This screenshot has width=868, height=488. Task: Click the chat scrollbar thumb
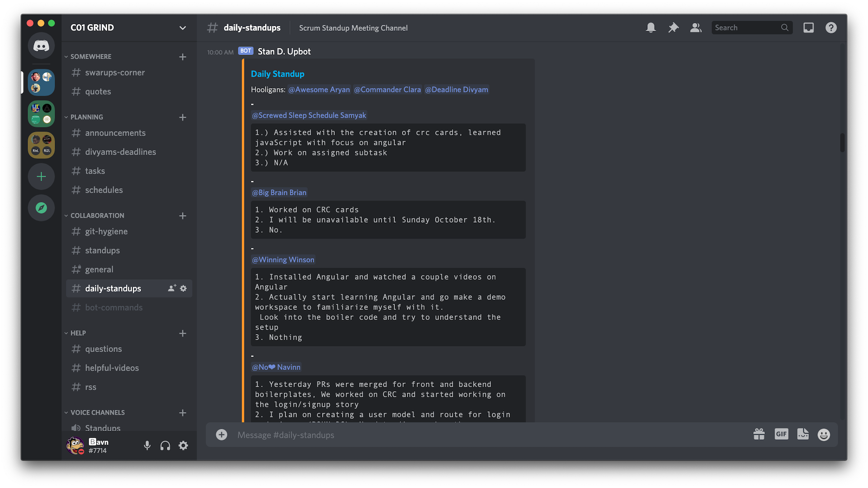pyautogui.click(x=842, y=142)
